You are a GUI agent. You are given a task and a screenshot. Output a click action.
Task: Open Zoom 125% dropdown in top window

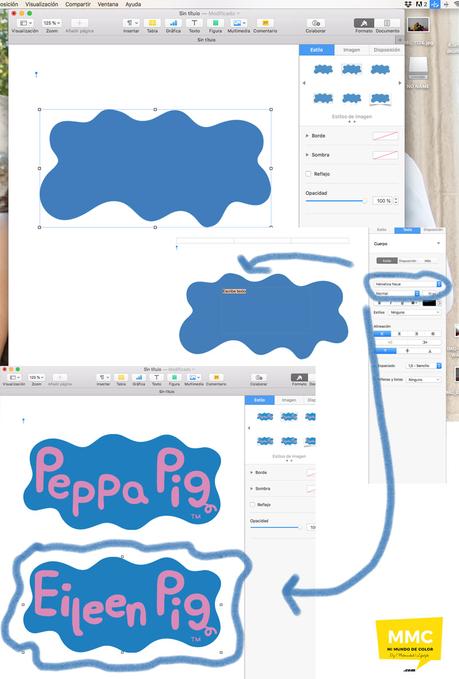[x=52, y=23]
